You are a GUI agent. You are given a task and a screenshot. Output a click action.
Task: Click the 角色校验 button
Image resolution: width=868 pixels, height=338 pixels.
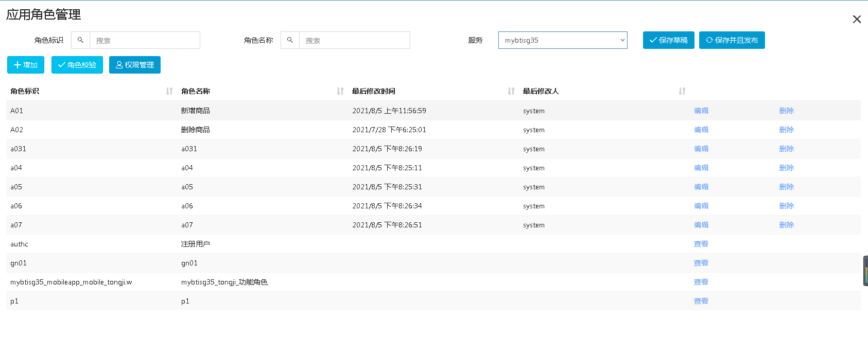point(77,65)
